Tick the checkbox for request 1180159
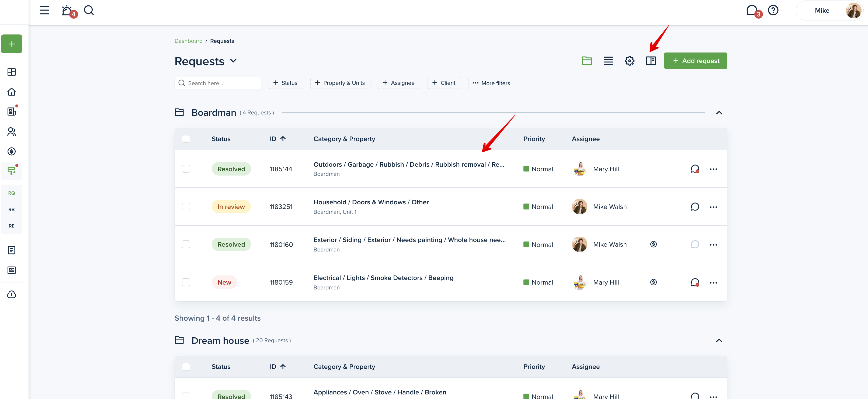This screenshot has height=399, width=868. (x=186, y=282)
